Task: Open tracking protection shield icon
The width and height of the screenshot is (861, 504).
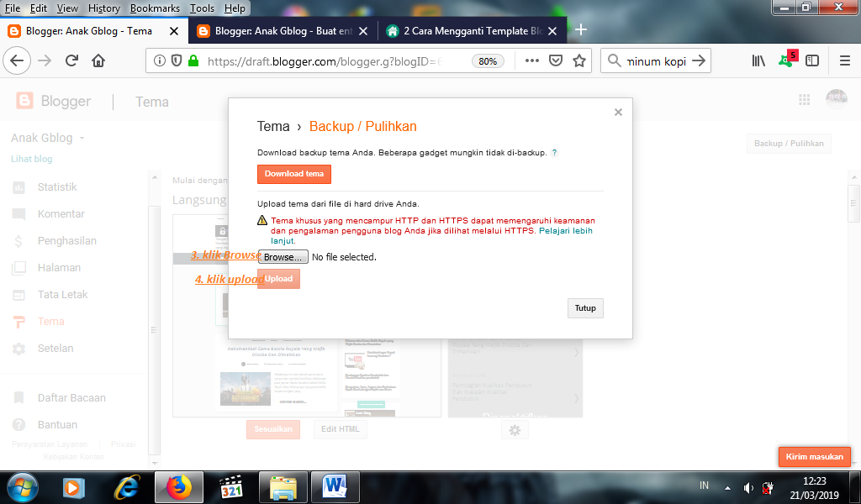Action: pyautogui.click(x=177, y=60)
